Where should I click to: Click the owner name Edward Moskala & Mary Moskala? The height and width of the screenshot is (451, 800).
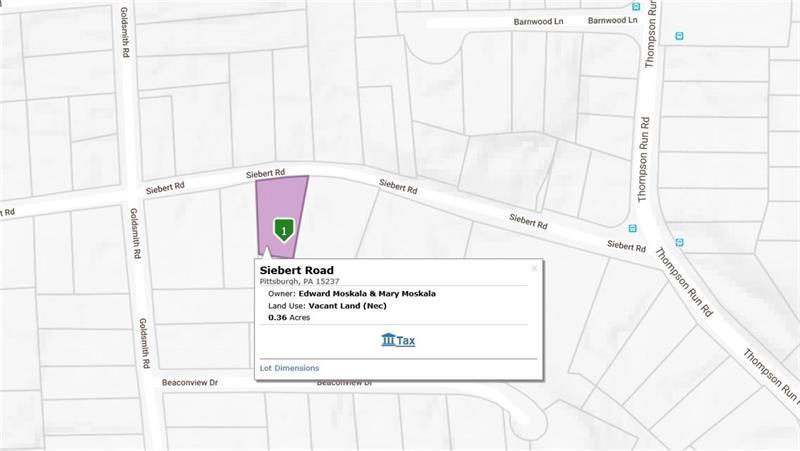tap(367, 294)
